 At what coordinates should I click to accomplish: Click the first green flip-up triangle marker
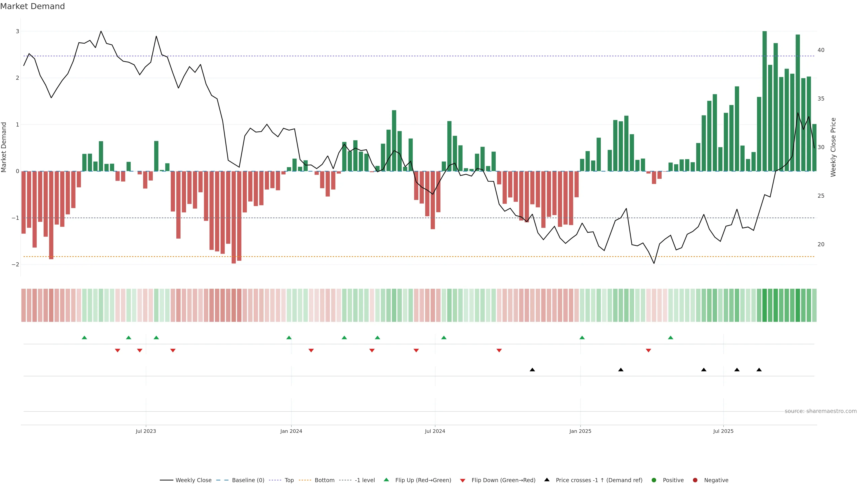point(85,338)
